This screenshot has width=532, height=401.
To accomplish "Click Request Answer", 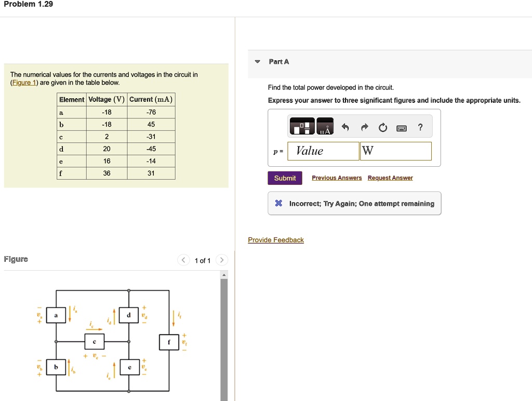I will coord(390,178).
